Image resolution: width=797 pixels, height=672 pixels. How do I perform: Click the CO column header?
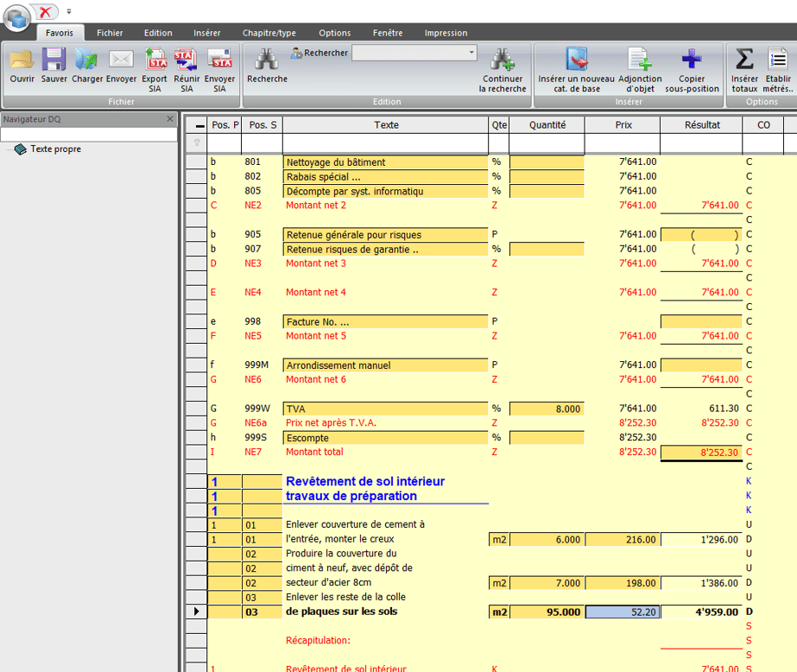[x=763, y=125]
